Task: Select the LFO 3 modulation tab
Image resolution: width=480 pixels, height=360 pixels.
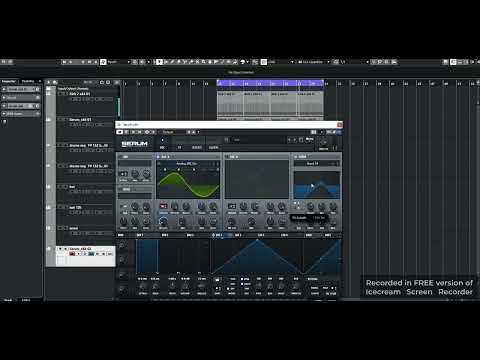Action: (261, 235)
